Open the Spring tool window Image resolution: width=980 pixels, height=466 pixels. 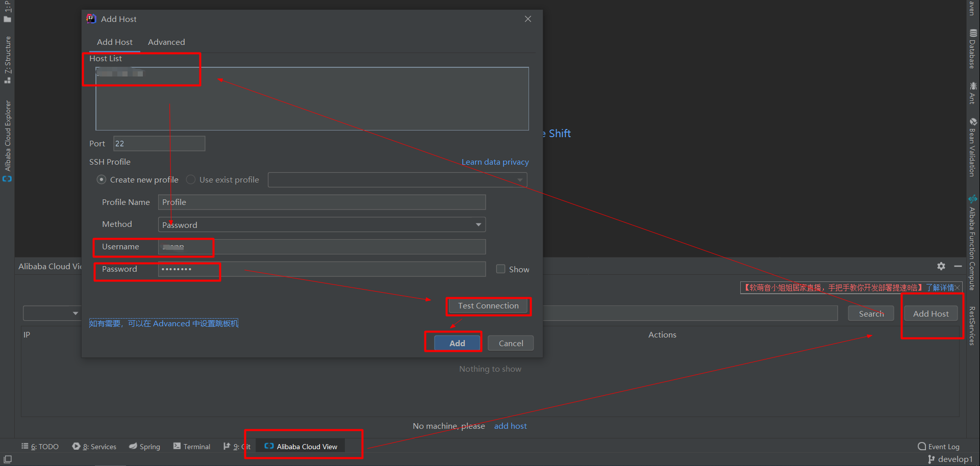pos(144,447)
